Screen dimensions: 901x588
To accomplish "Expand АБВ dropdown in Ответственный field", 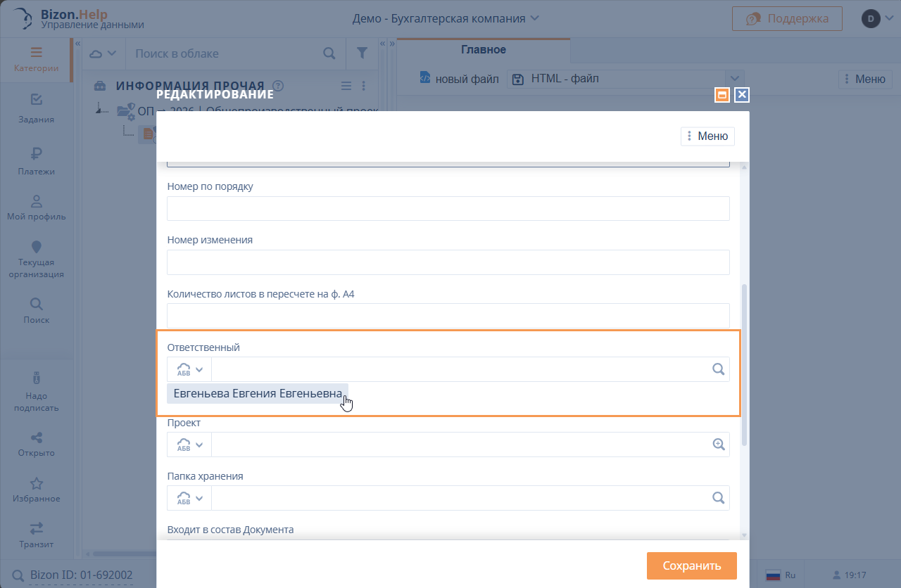I will coord(189,369).
